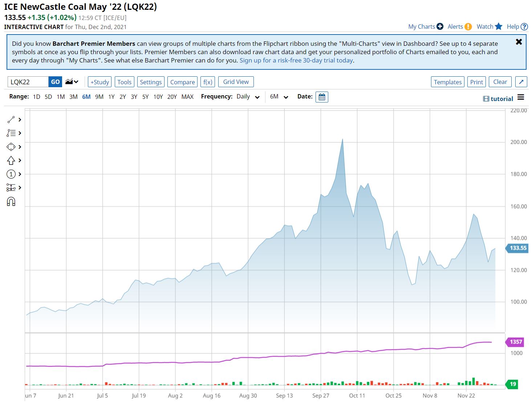Select the measurement range tool icon
This screenshot has height=403, width=532.
[x=11, y=188]
